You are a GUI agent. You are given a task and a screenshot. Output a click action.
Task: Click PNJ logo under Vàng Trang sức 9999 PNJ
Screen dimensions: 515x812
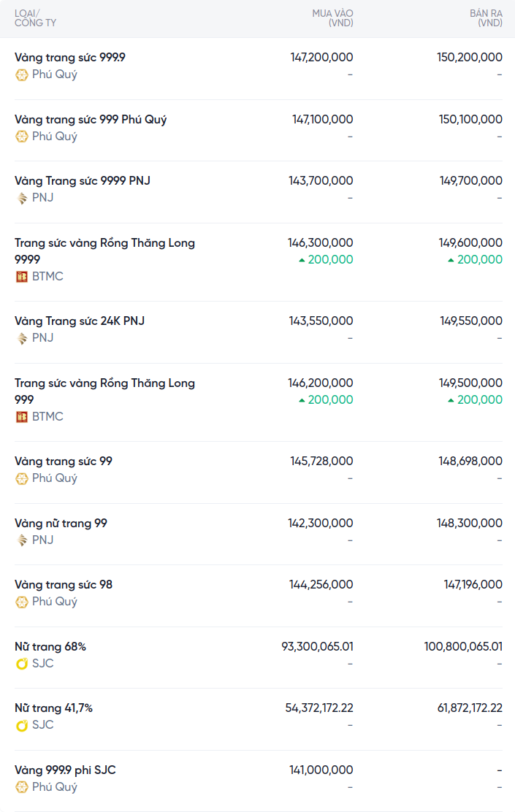[x=22, y=198]
